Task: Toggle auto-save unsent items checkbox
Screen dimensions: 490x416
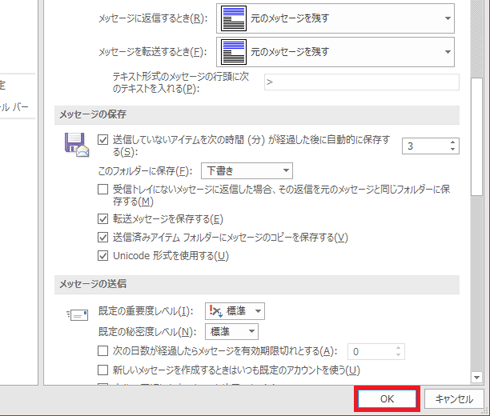Action: pos(103,139)
